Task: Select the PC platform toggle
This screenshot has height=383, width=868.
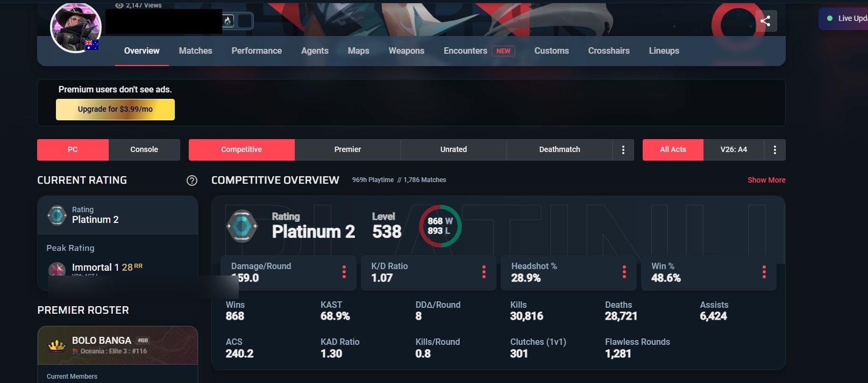Action: point(73,150)
